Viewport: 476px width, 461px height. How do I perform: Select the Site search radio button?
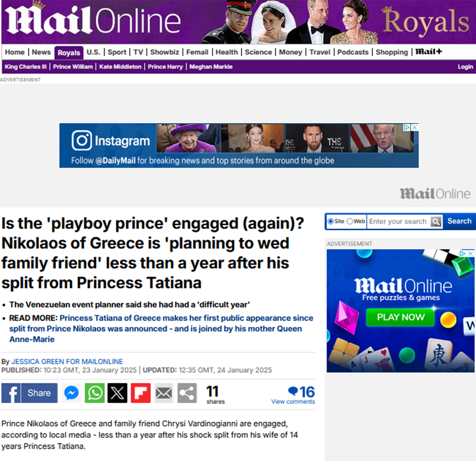[331, 221]
